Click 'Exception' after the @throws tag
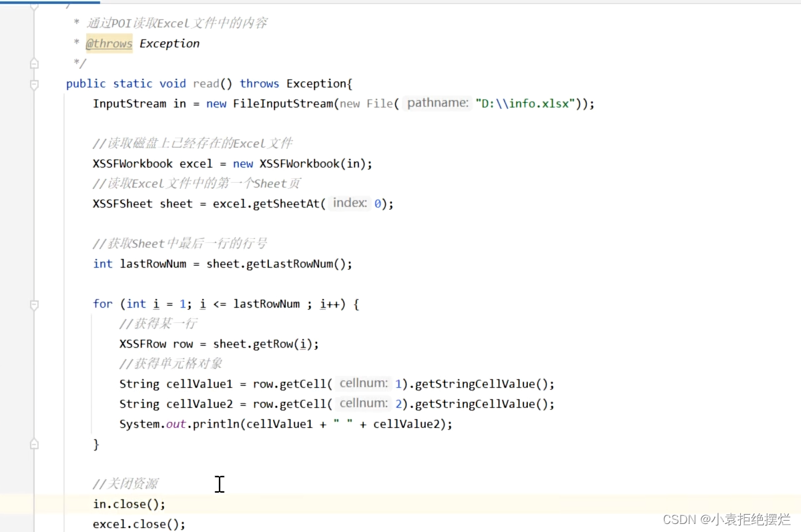The height and width of the screenshot is (532, 801). (170, 43)
